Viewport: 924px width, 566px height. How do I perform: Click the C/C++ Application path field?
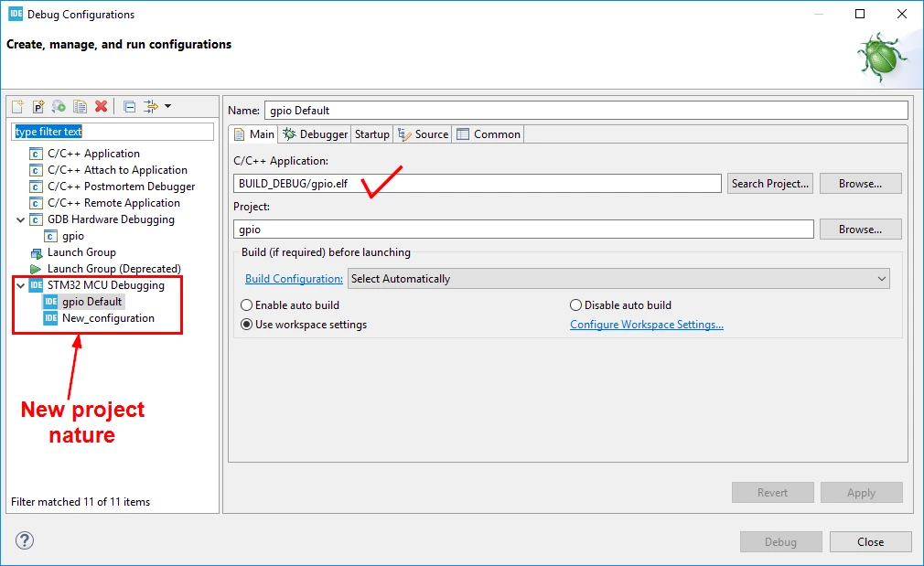click(478, 183)
